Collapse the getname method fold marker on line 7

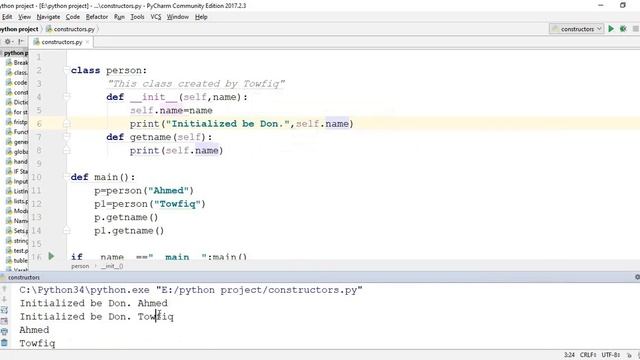pyautogui.click(x=67, y=137)
